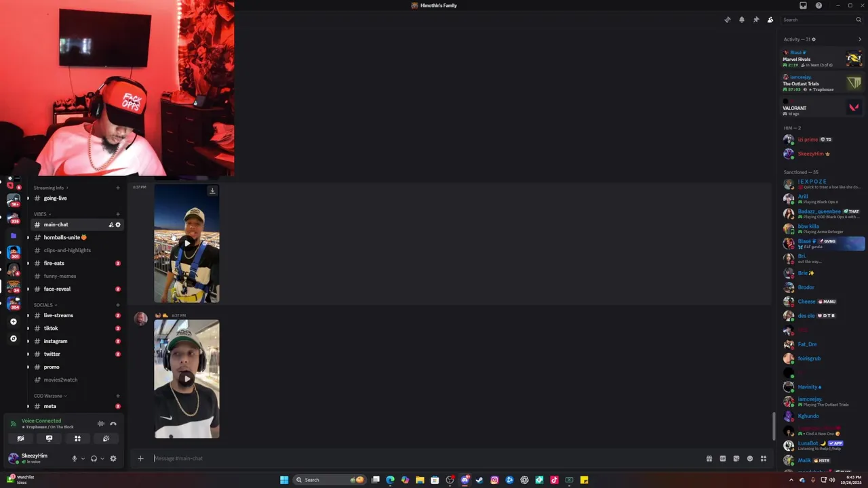Disconnect from voice channel
This screenshot has width=868, height=488.
[x=113, y=424]
